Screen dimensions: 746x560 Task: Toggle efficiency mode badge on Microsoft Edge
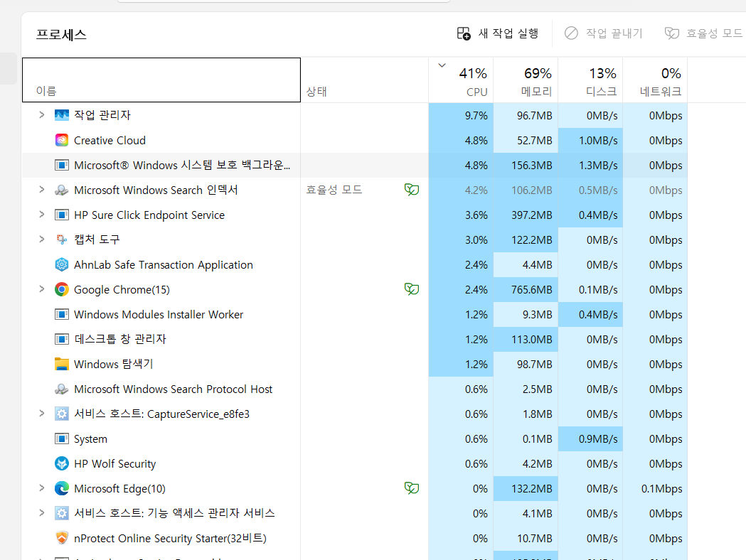click(x=412, y=488)
